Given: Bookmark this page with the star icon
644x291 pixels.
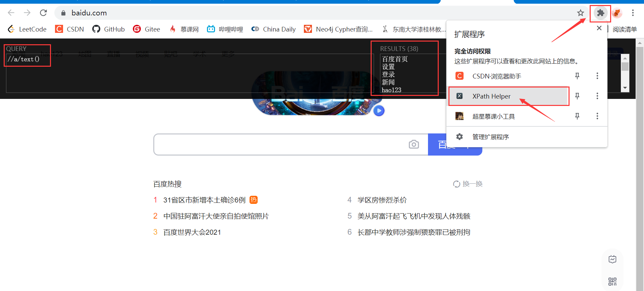Looking at the screenshot, I should 580,13.
